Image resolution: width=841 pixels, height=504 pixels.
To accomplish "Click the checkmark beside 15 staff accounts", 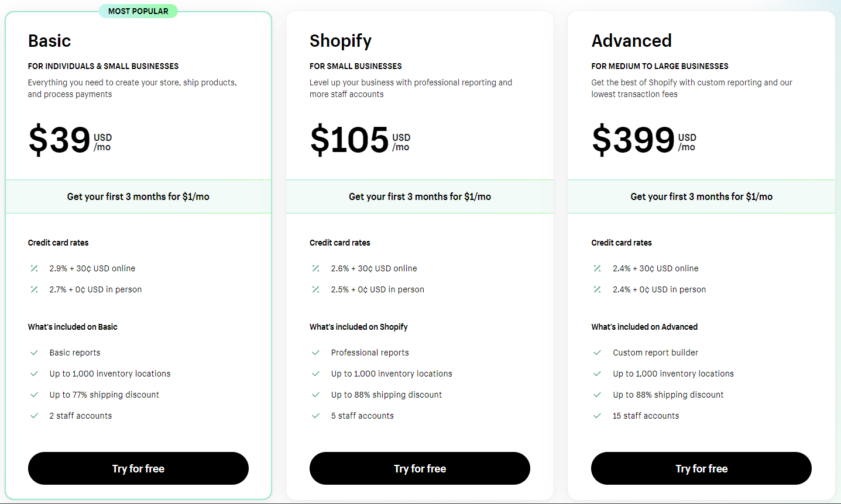I will point(597,416).
